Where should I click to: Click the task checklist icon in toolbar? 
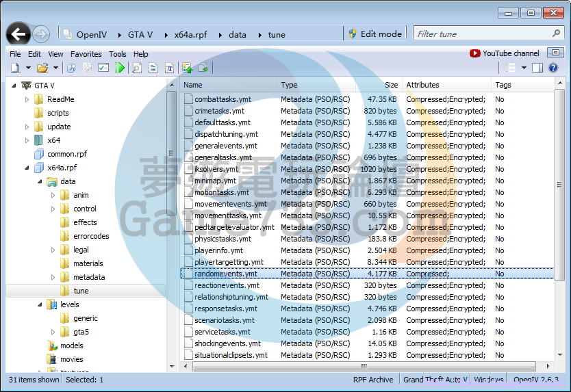point(103,68)
